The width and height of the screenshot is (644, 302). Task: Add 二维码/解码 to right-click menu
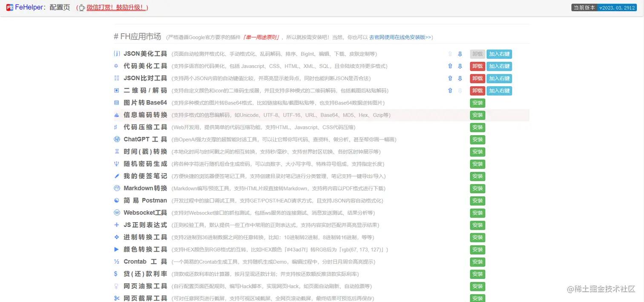[499, 90]
